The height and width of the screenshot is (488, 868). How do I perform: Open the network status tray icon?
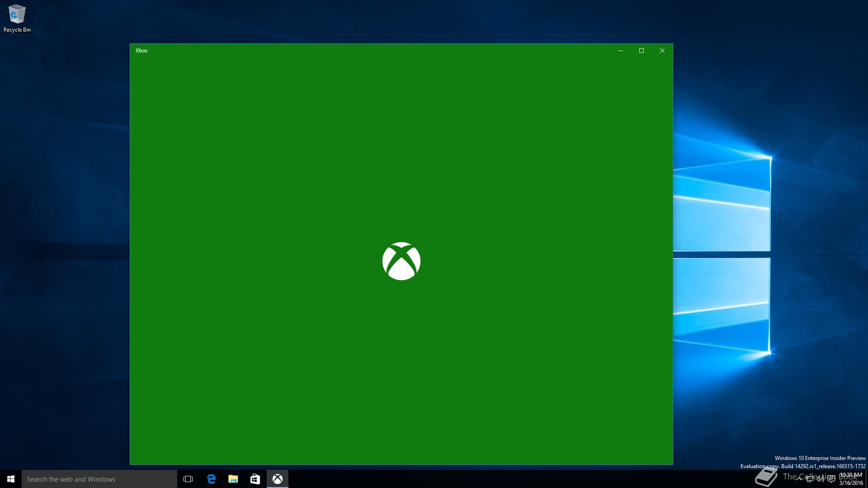tap(810, 479)
